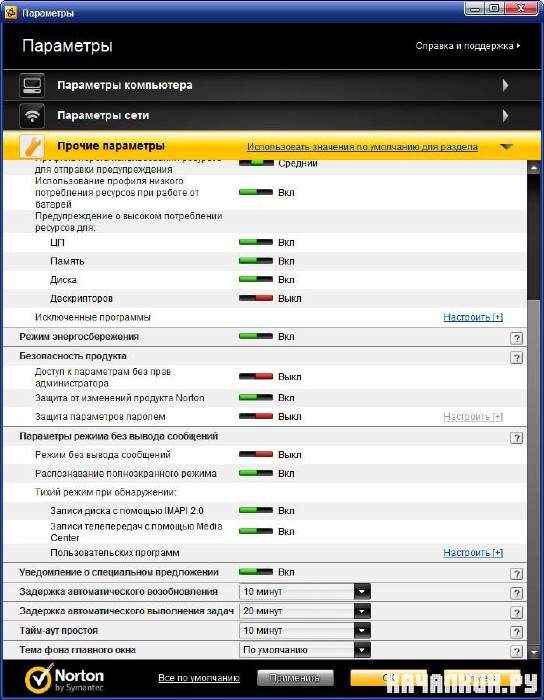Click the computer monitor icon for Параметры компьютера
Image resolution: width=544 pixels, height=700 pixels.
[32, 85]
